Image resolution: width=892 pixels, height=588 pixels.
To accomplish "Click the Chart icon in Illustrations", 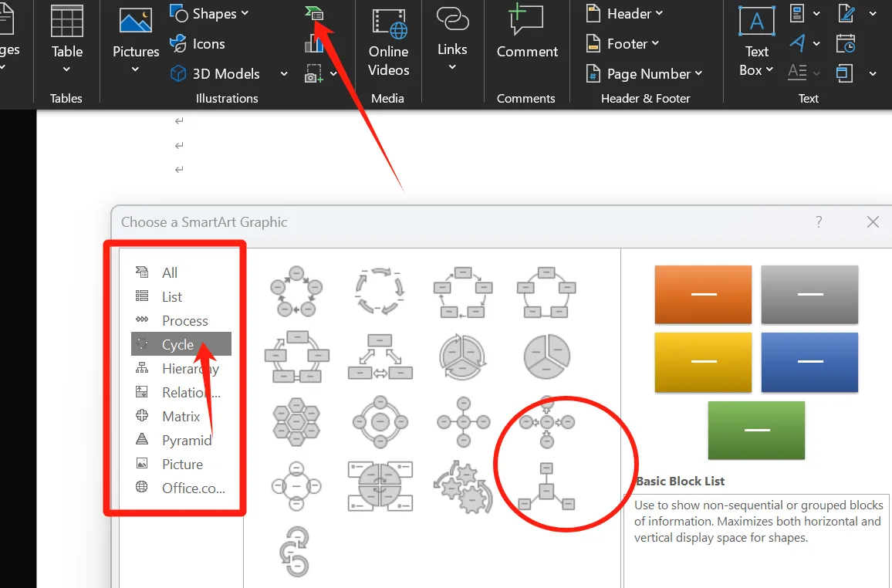I will 314,44.
